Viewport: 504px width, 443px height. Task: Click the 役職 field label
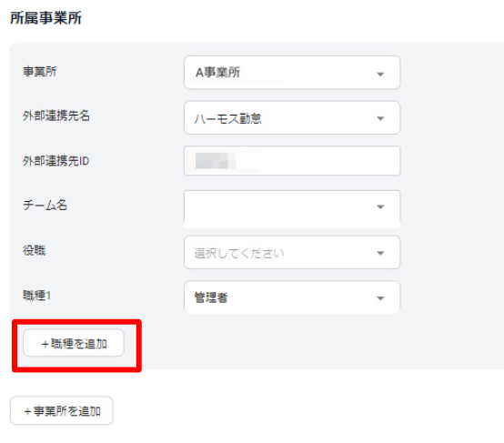(34, 250)
